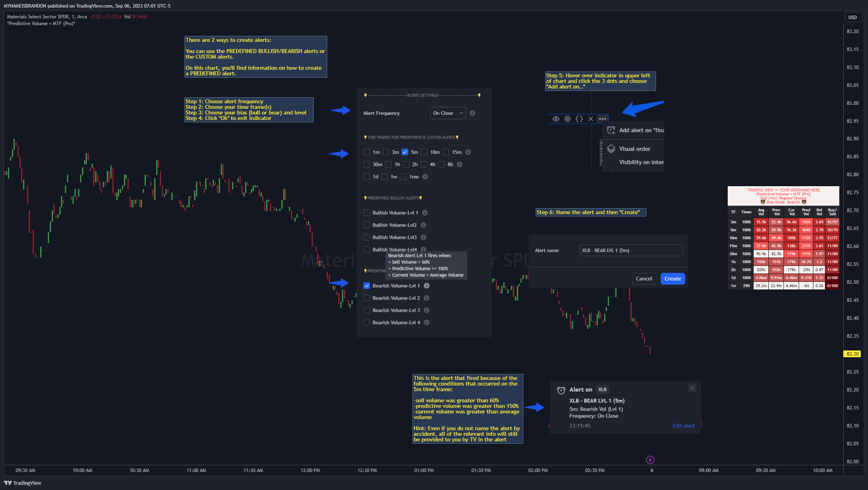
Task: Check Bearish Volume-Lvl 3 alert
Action: click(x=367, y=310)
